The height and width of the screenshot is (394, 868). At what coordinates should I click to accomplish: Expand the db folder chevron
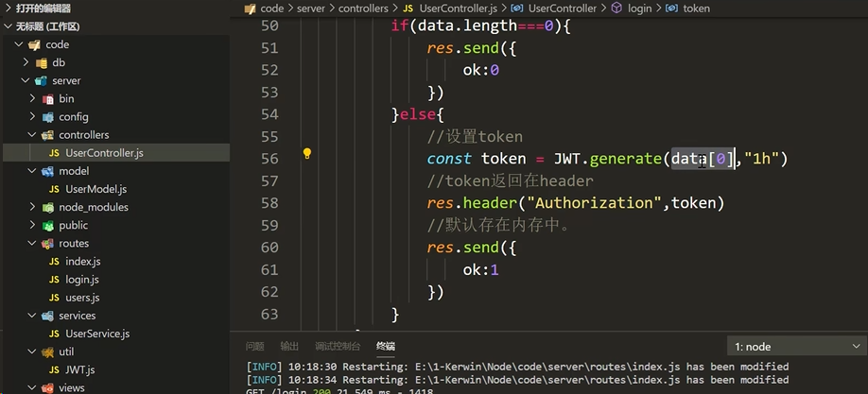point(26,63)
